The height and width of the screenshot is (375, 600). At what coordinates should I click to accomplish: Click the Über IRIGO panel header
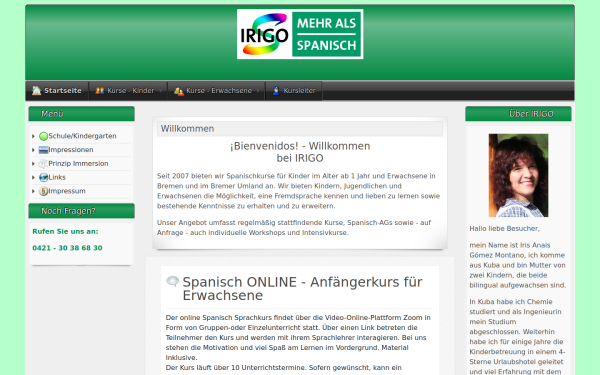click(x=518, y=114)
